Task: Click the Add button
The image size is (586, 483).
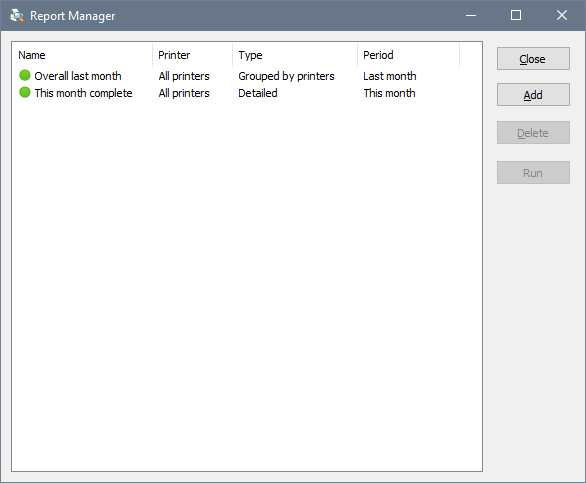Action: pyautogui.click(x=533, y=95)
